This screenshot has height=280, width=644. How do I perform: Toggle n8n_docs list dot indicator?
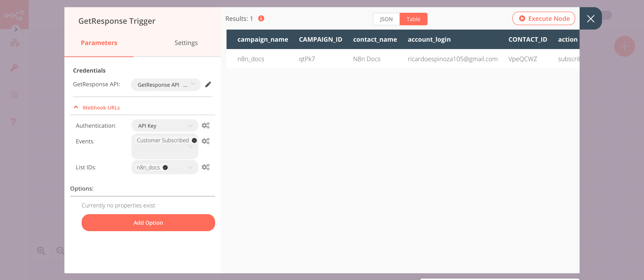(x=165, y=167)
